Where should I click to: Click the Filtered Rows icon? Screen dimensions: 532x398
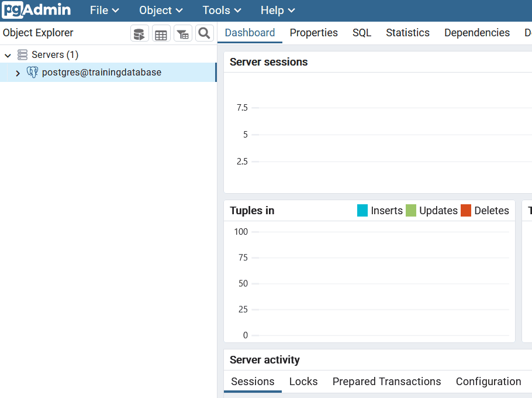(x=182, y=34)
